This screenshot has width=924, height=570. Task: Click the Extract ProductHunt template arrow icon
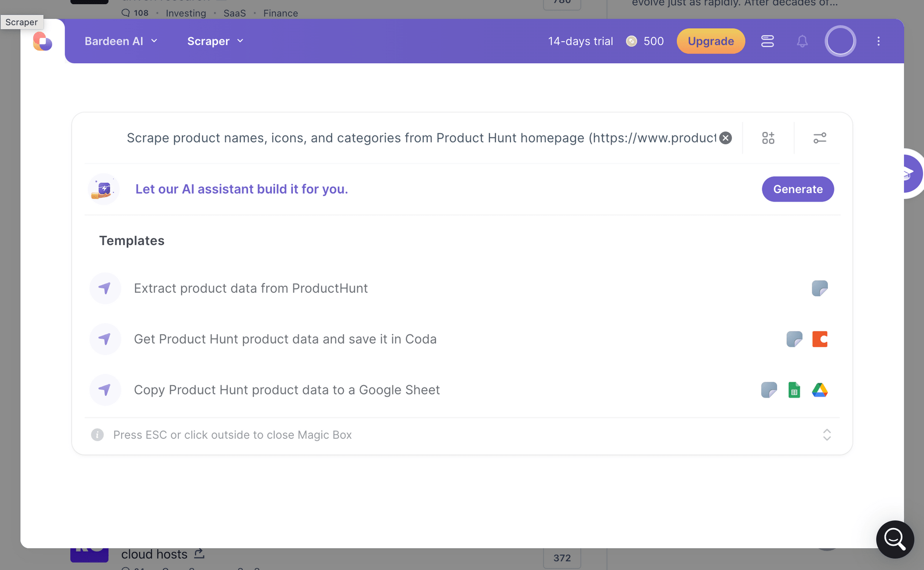pos(103,288)
